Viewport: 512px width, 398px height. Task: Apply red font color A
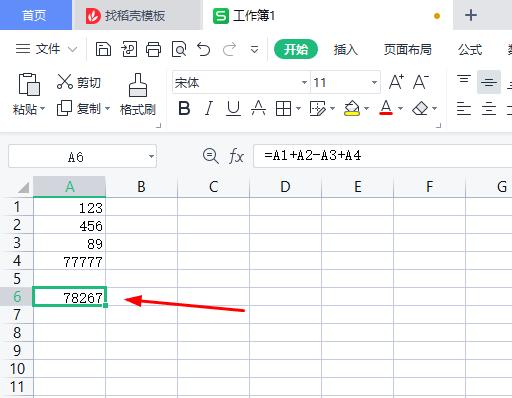tap(386, 108)
